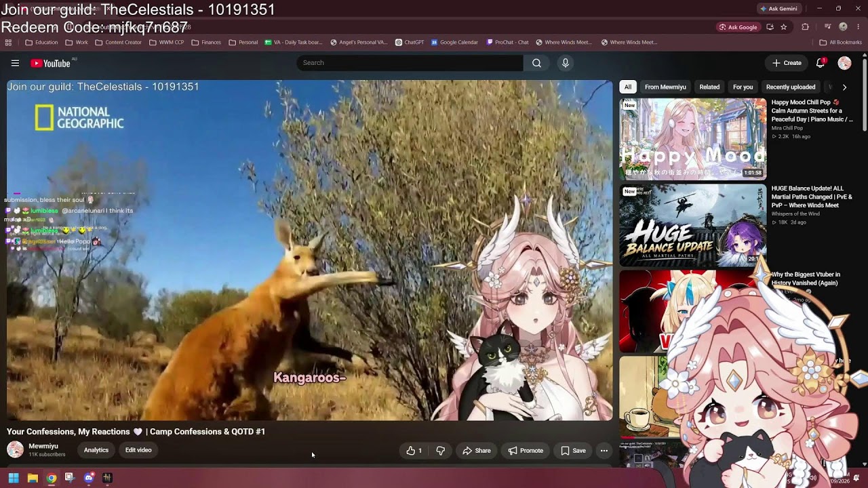868x488 pixels.
Task: Go to the YouTube home logo
Action: coord(52,63)
